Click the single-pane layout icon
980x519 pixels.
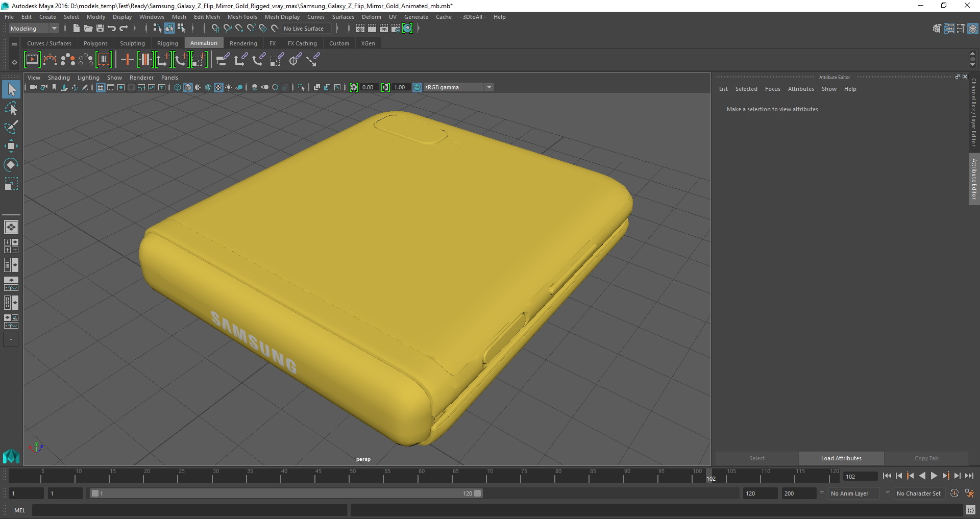[x=11, y=227]
